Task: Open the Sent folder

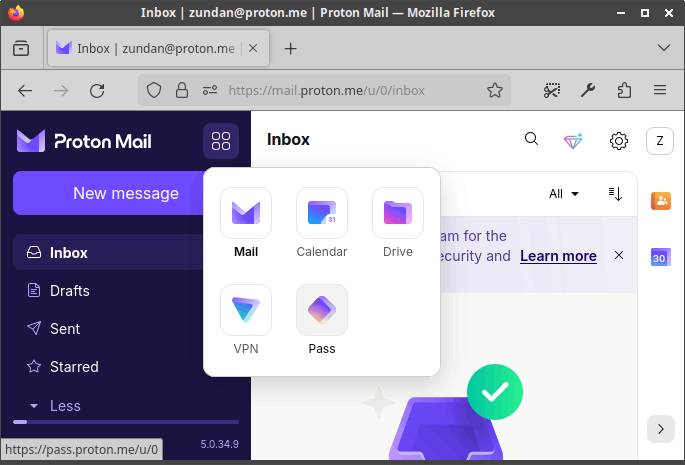Action: (126, 329)
